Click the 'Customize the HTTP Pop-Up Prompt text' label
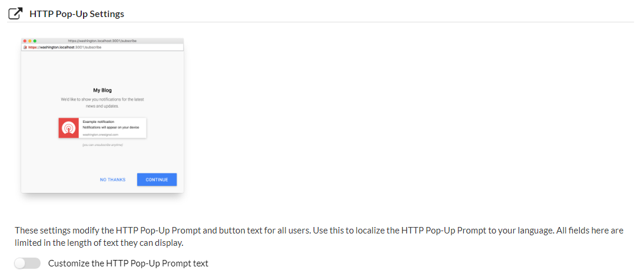This screenshot has width=644, height=277. click(128, 263)
